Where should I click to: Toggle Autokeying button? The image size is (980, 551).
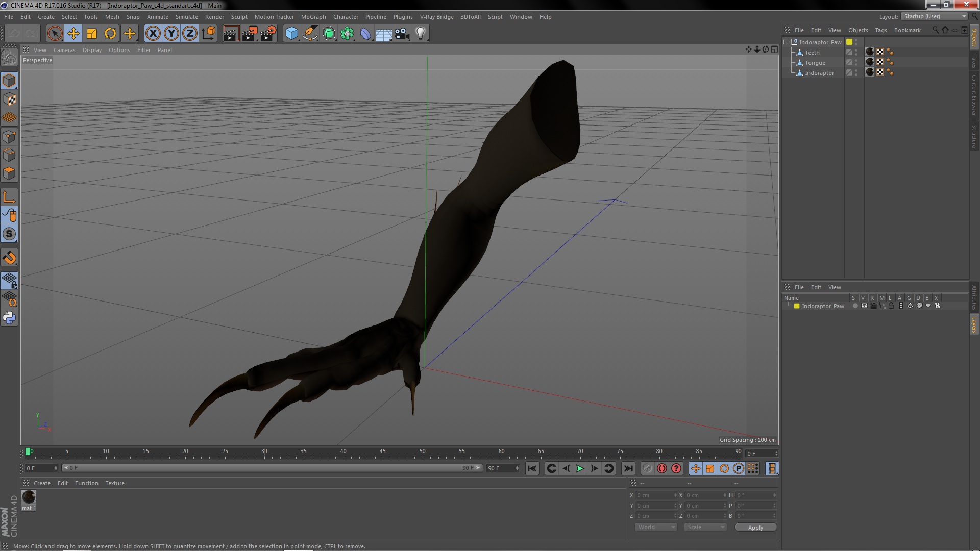click(662, 468)
